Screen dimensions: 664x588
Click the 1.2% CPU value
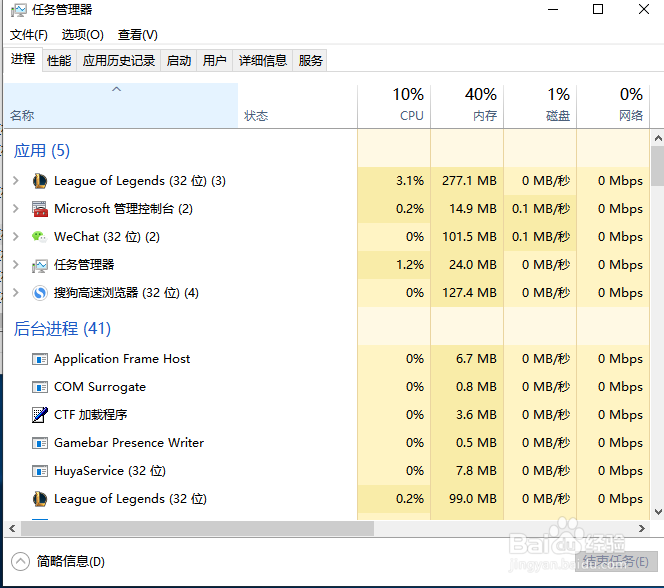[x=409, y=265]
